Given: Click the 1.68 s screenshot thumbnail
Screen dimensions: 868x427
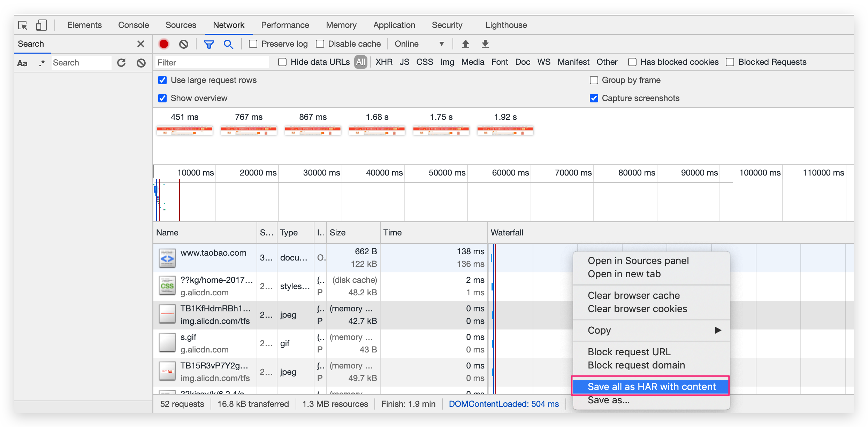Looking at the screenshot, I should tap(377, 131).
